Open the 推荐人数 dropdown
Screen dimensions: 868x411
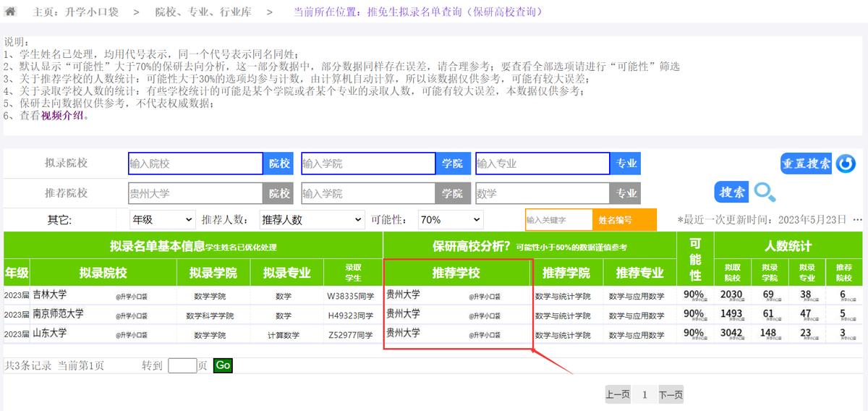[311, 219]
